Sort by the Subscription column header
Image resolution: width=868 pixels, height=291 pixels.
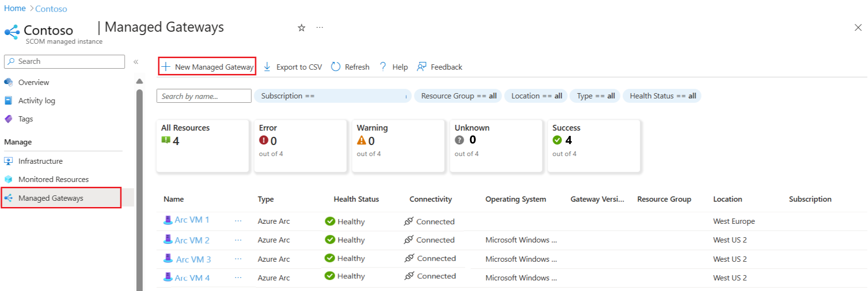810,199
